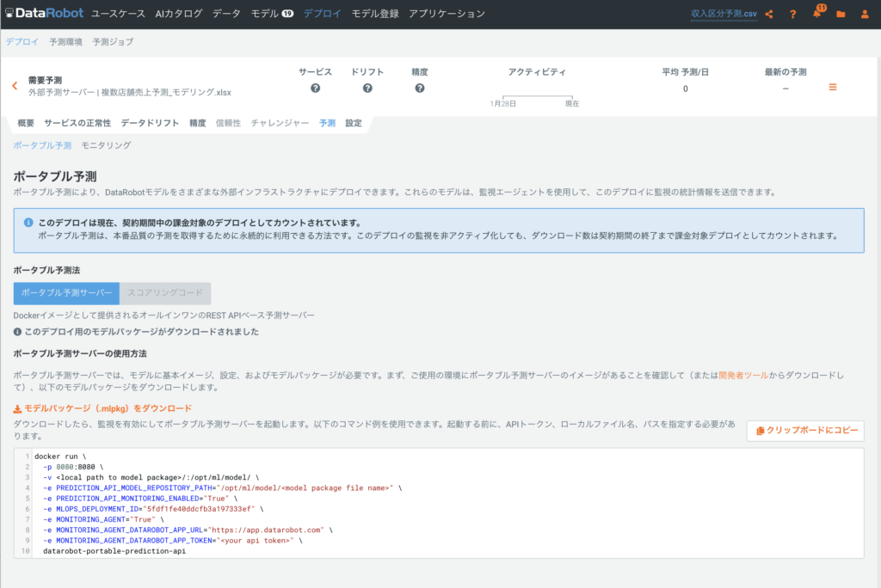Switch to the サービスの正常性 tab

(x=77, y=123)
